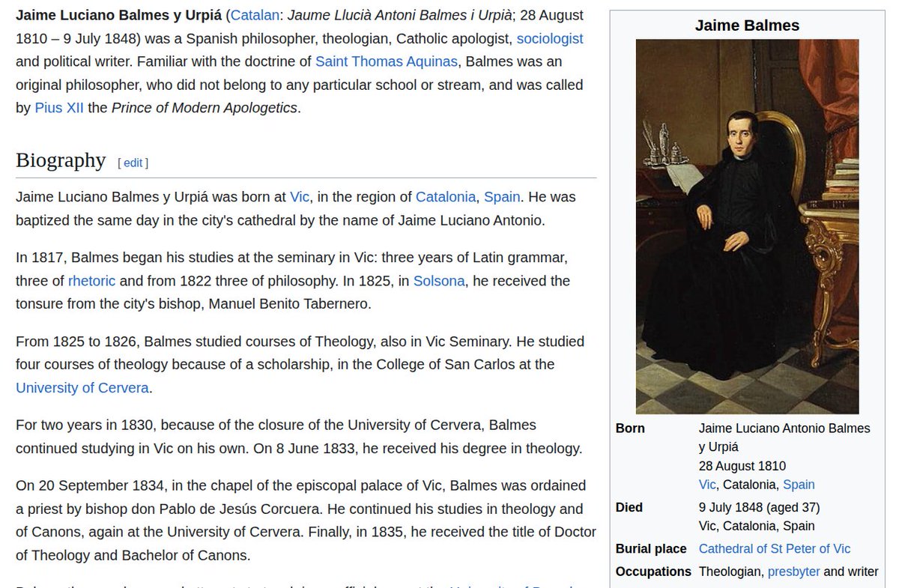This screenshot has width=899, height=588.
Task: Select the '9 July 1848 (aged 37)' text
Action: click(x=760, y=507)
